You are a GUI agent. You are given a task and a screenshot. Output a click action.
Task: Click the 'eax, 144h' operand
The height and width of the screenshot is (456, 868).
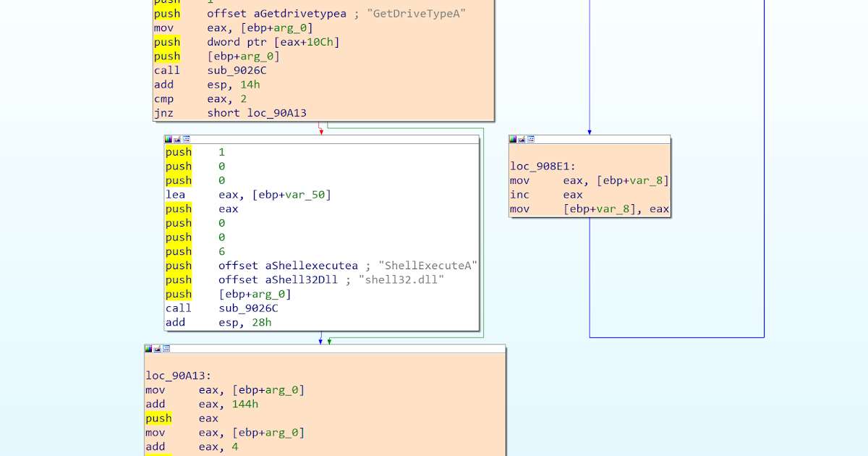click(x=229, y=404)
